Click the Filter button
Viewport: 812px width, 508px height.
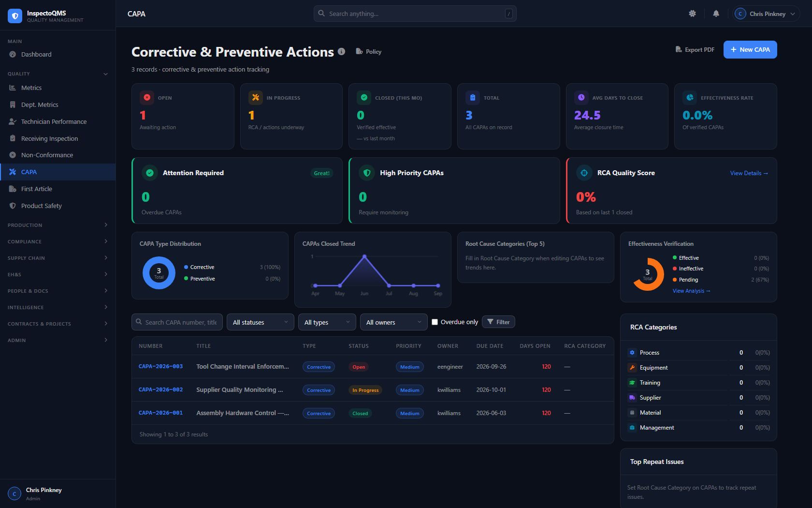coord(498,322)
